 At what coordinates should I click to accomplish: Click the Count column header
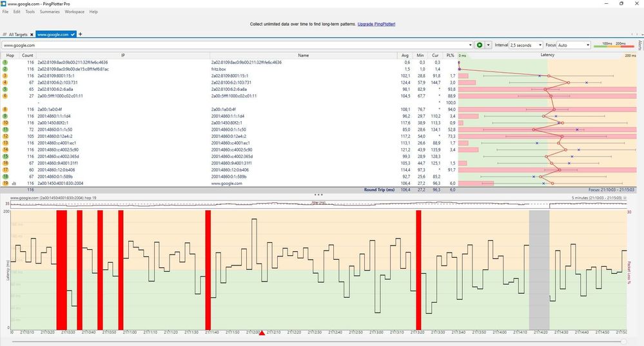[28, 55]
